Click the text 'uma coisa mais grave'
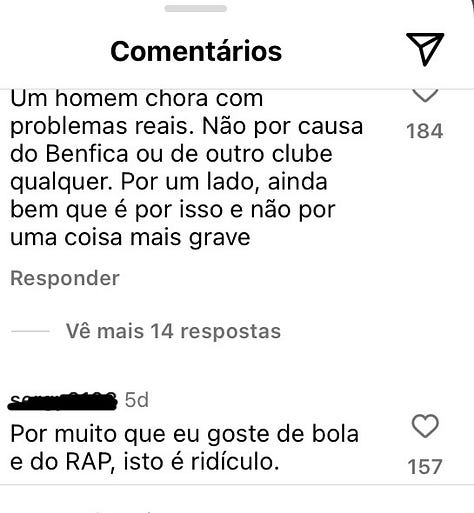Screen dimensions: 474x513 (130, 238)
